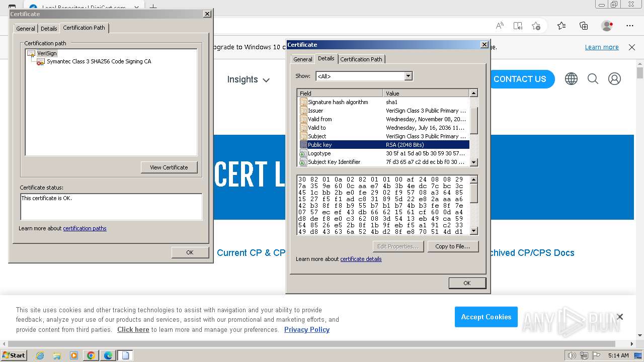644x362 pixels.
Task: Add page to favorites star icon
Action: click(536, 26)
